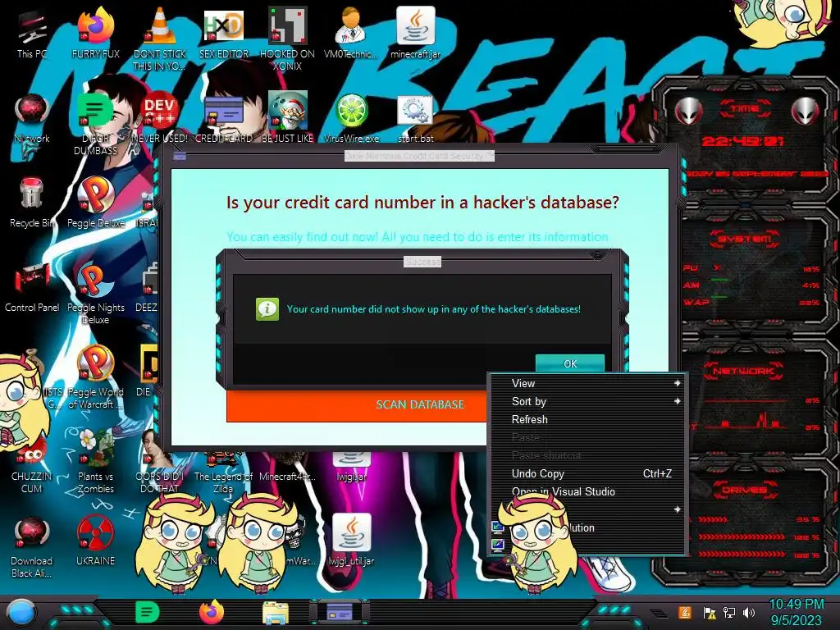Click OK in the Success dialog
This screenshot has width=840, height=630.
[570, 363]
